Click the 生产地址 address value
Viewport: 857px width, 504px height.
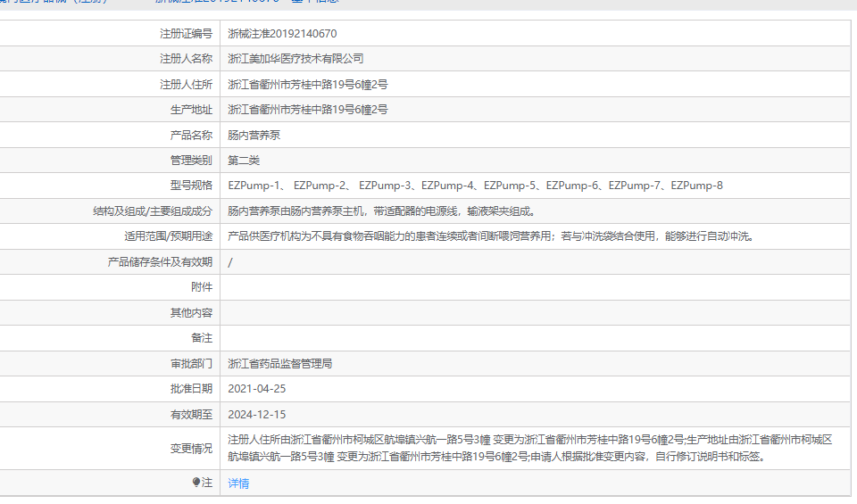click(308, 110)
